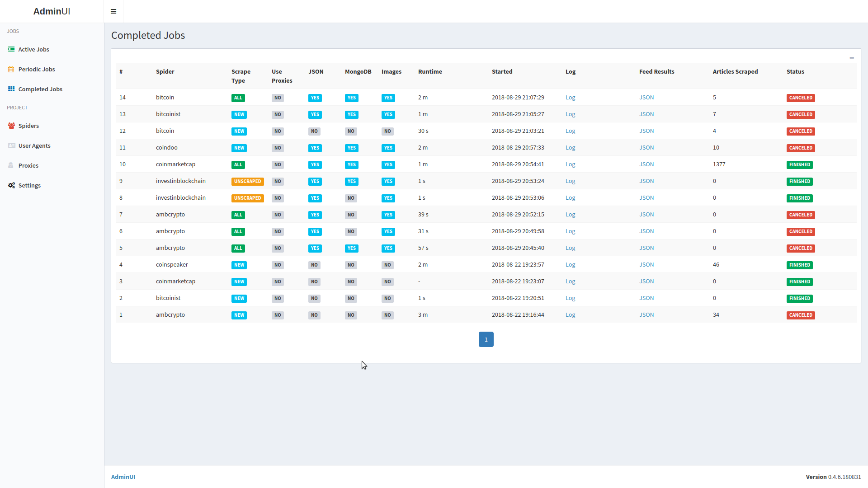
Task: Click the Spiders group icon
Action: [11, 126]
